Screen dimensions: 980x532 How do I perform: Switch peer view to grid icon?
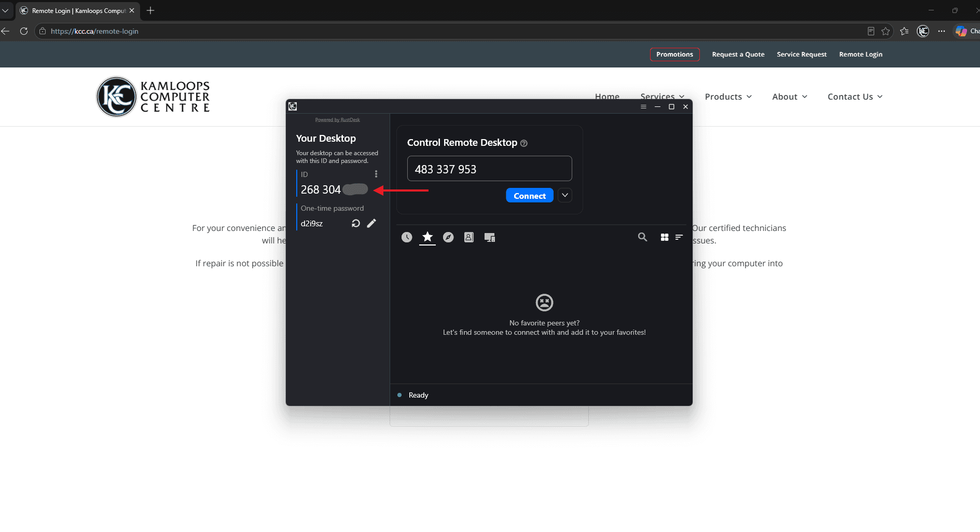[x=665, y=237]
